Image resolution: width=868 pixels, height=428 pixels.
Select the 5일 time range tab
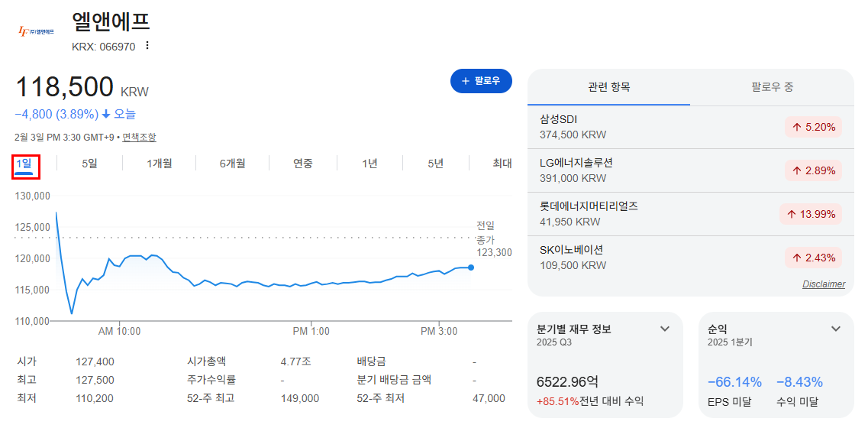click(x=89, y=164)
